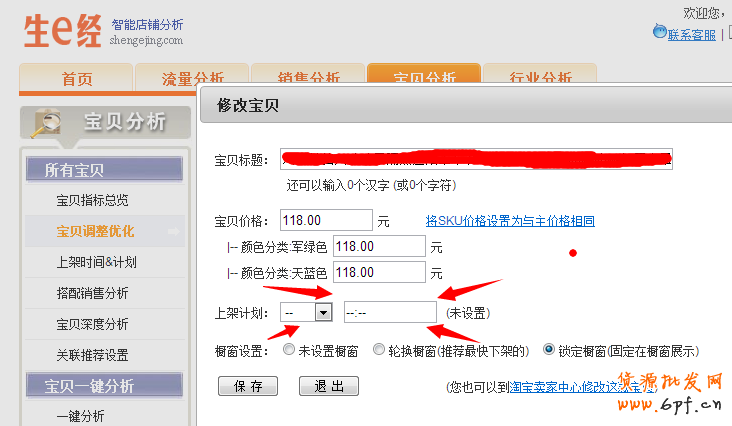Viewport: 732px width, 426px height.
Task: Click the arrow icon next to 宝贝调整优化
Action: (x=174, y=232)
